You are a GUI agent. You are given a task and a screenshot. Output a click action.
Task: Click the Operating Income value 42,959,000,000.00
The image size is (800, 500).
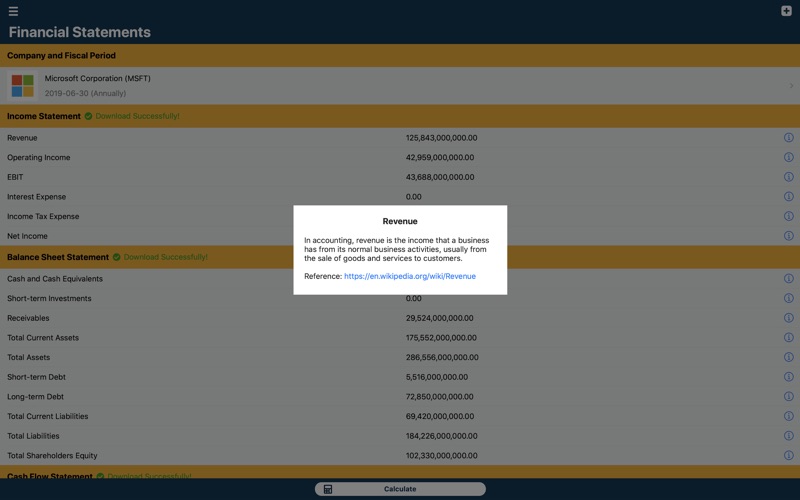click(440, 157)
